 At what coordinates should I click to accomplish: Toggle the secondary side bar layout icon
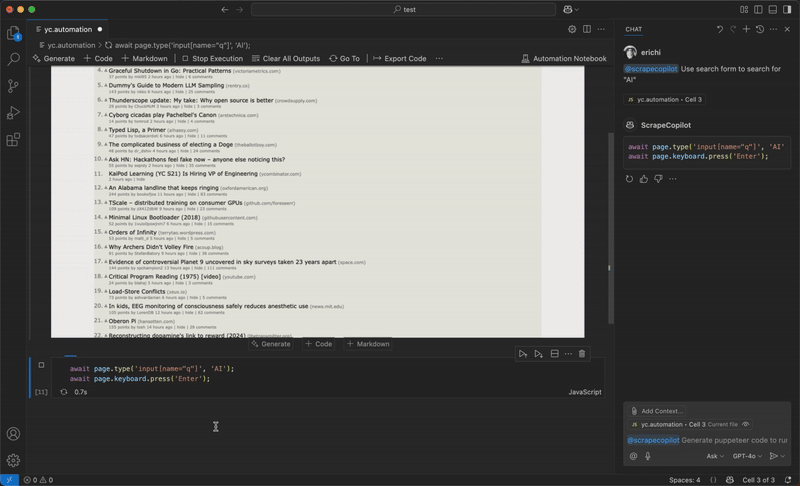[787, 9]
